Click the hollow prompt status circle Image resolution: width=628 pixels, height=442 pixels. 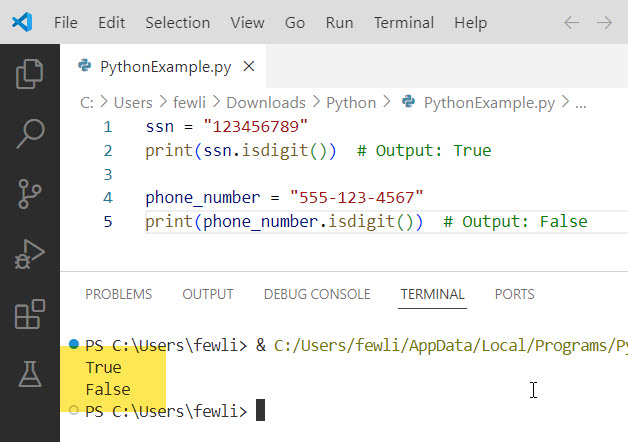click(74, 410)
